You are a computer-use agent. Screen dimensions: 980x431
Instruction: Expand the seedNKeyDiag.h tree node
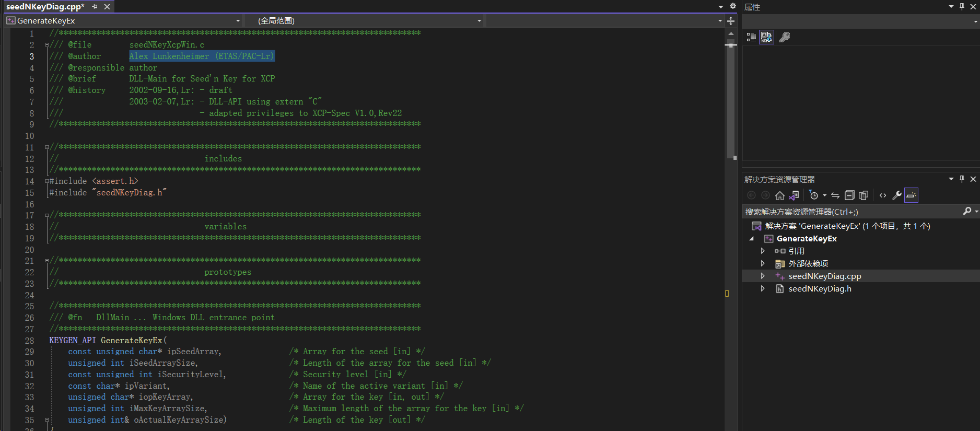(x=763, y=289)
